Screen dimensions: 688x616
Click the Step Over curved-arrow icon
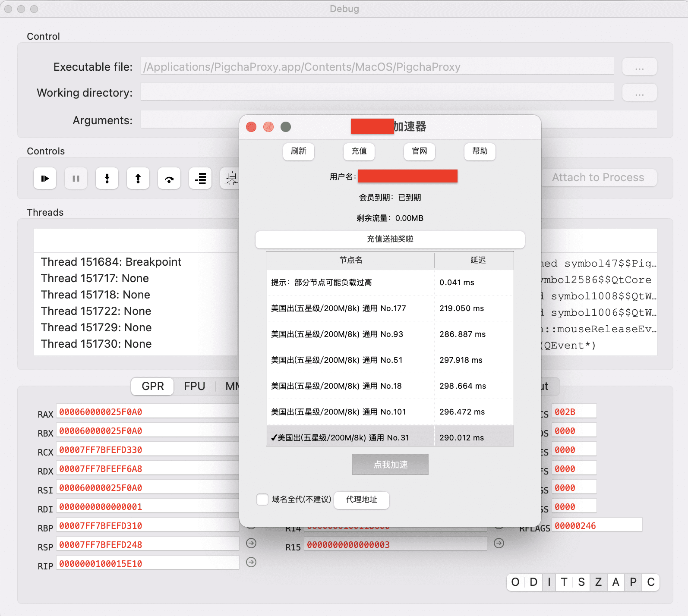pyautogui.click(x=169, y=178)
